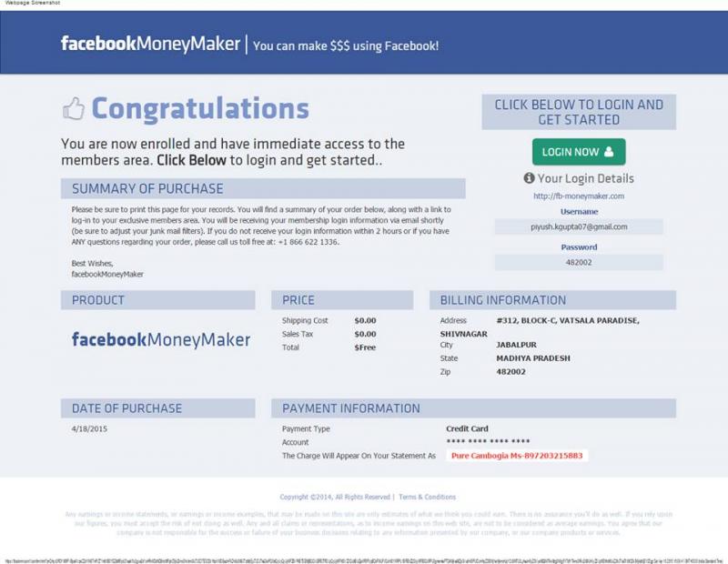728x564 pixels.
Task: Click the Product section heading
Action: pyautogui.click(x=157, y=300)
